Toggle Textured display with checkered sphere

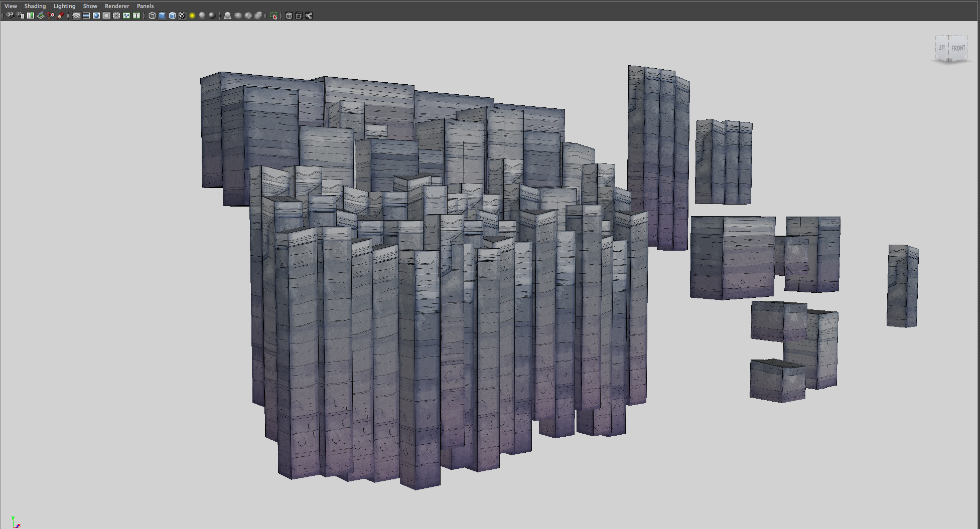182,16
